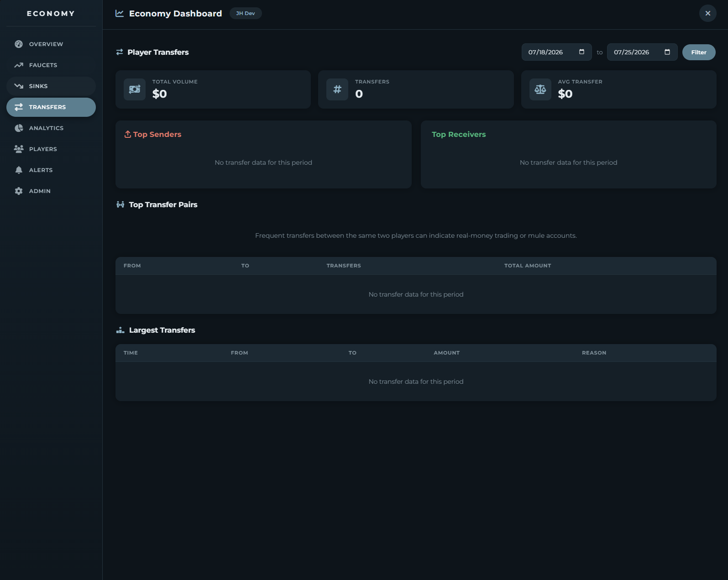Click the Top Senders heading
Screen dimensions: 728x580
(x=157, y=134)
